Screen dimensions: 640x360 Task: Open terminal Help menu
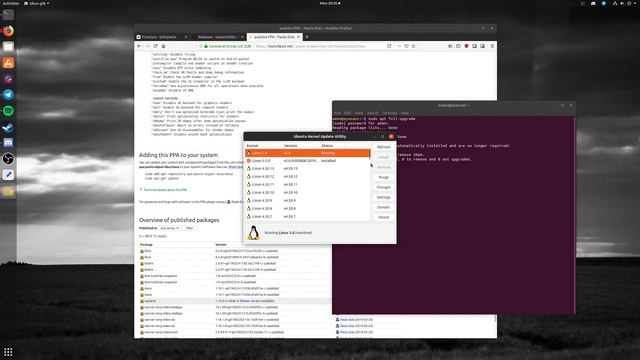(404, 113)
